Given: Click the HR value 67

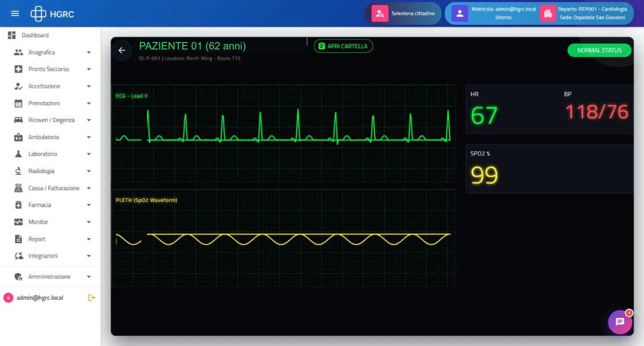Looking at the screenshot, I should (484, 115).
